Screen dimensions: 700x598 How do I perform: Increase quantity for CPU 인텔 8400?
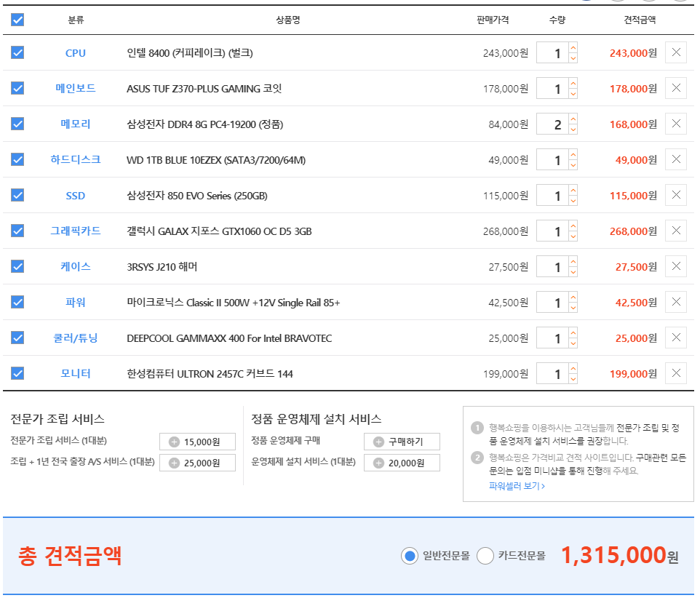coord(573,47)
